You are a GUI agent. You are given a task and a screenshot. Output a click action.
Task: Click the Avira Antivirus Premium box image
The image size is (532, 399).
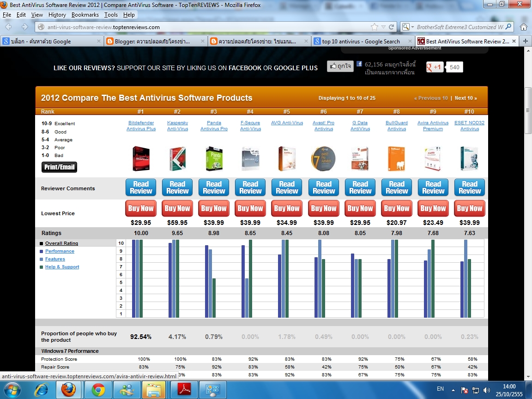coord(433,158)
